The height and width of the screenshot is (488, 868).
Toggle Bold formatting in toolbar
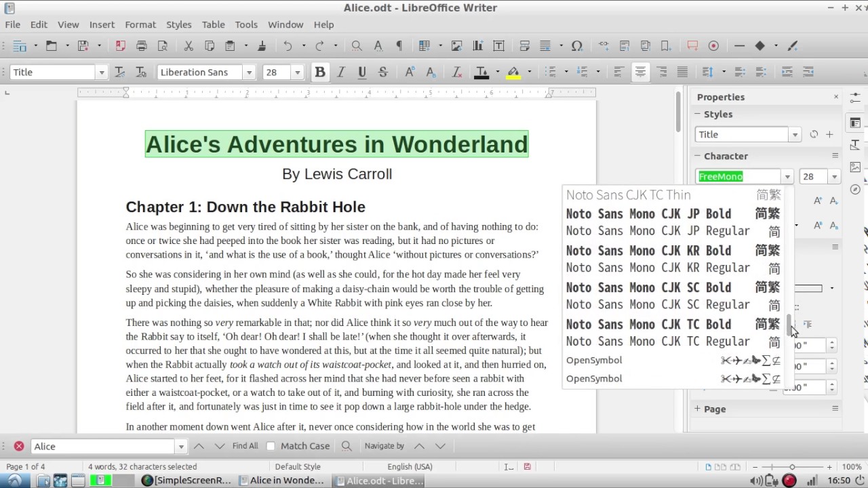pyautogui.click(x=320, y=73)
